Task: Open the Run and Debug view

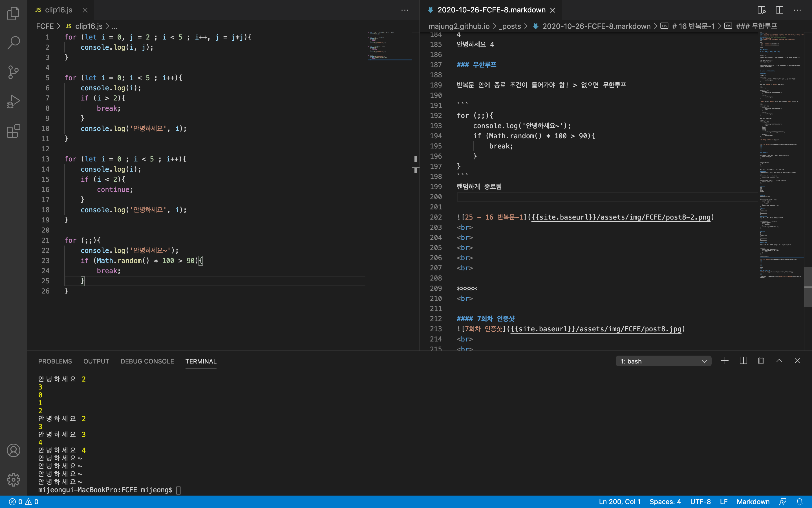Action: 14,102
